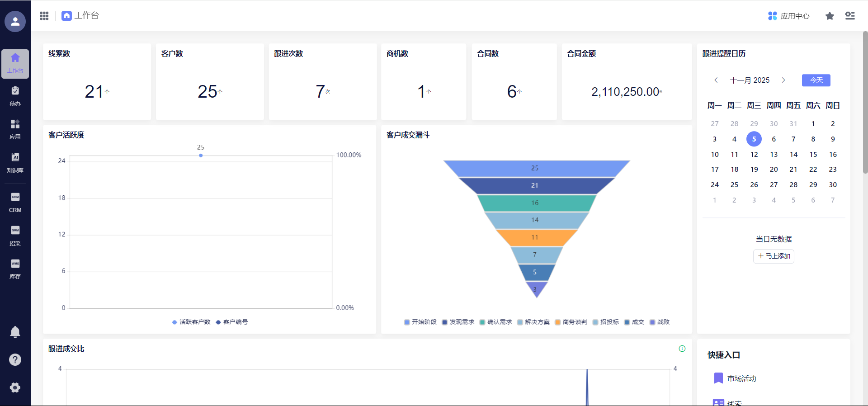Toggle 开始阶段 funnel legend item
Viewport: 868px width, 406px height.
(x=420, y=322)
